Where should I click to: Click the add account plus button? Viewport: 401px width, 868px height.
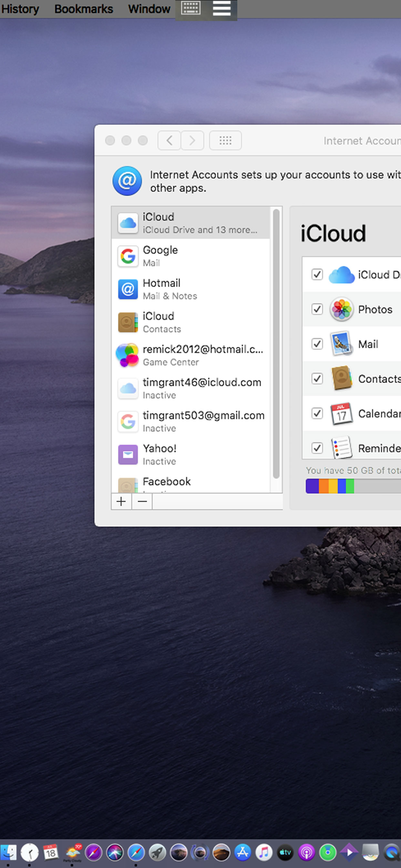[x=121, y=501]
